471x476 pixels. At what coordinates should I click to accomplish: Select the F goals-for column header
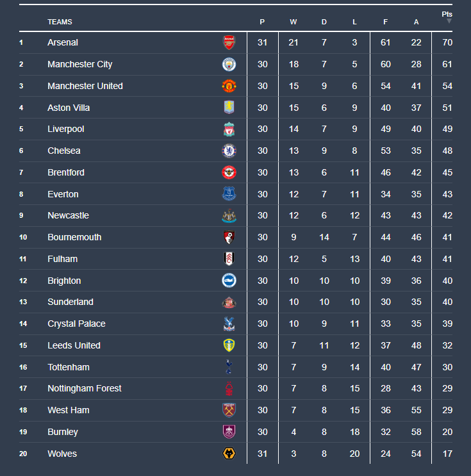coord(386,22)
